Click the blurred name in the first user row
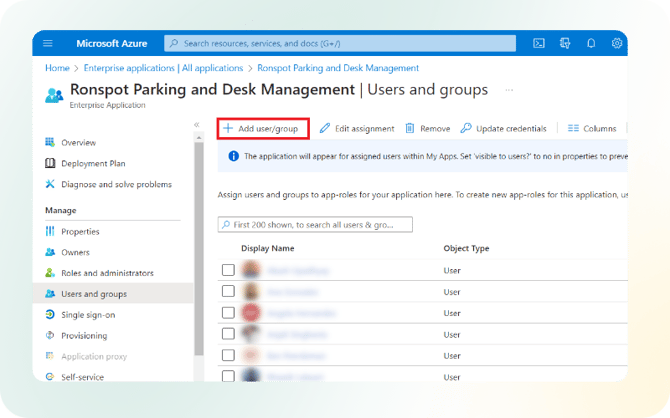The width and height of the screenshot is (670, 418). pyautogui.click(x=298, y=270)
